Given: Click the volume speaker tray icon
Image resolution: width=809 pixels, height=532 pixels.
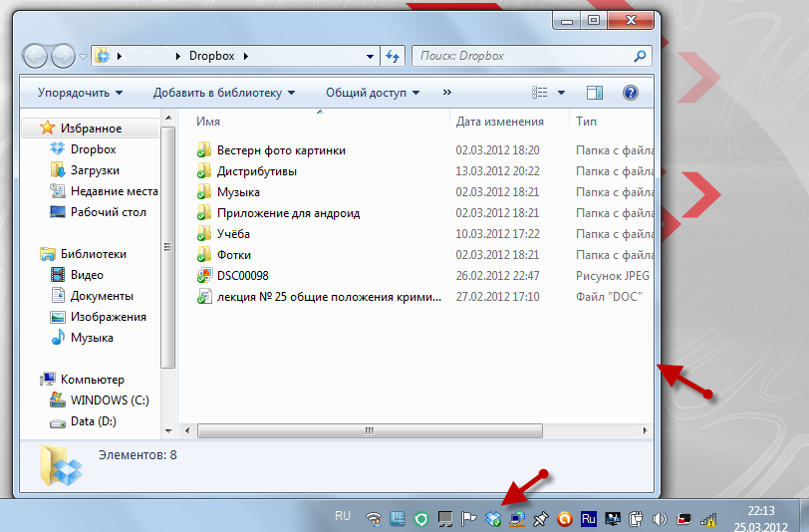Looking at the screenshot, I should coord(660,518).
